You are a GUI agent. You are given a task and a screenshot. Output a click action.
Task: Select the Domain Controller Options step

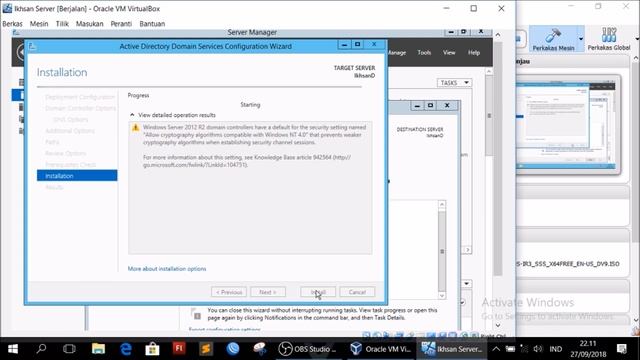80,108
